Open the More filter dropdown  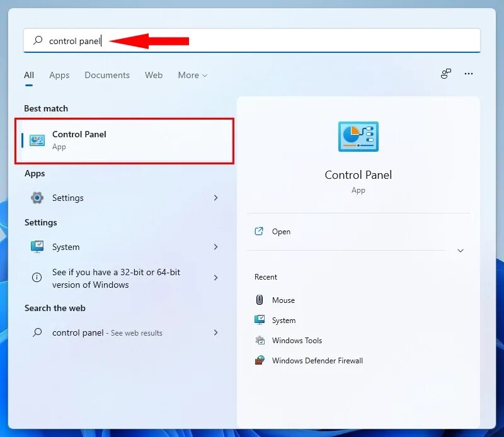(193, 75)
